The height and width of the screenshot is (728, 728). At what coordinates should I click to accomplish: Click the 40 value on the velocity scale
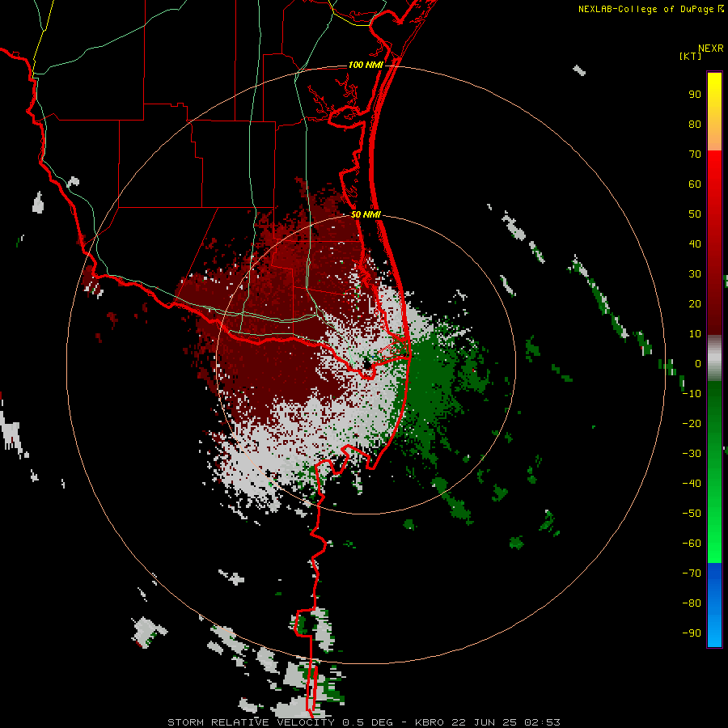tap(695, 243)
